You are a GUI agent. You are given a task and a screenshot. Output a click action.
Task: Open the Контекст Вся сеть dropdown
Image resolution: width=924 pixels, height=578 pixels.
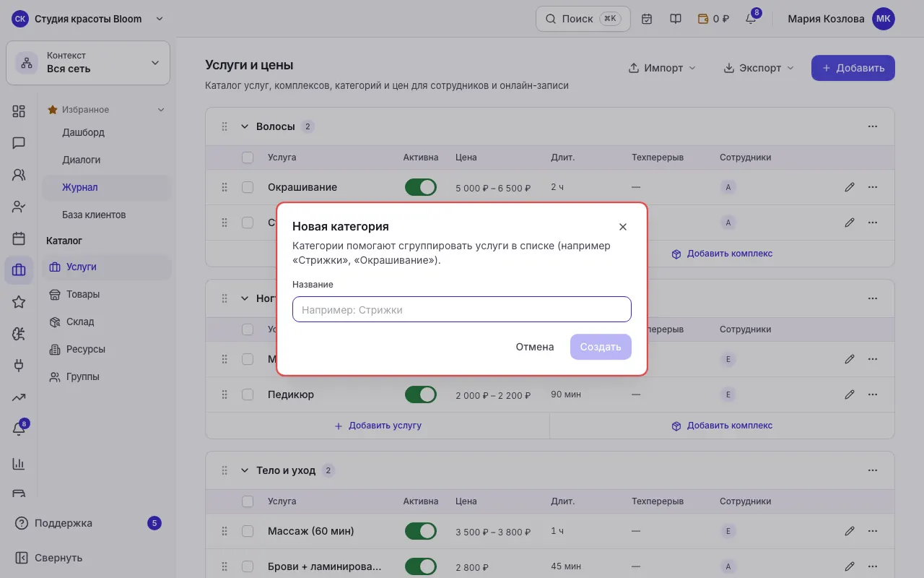[x=88, y=63]
